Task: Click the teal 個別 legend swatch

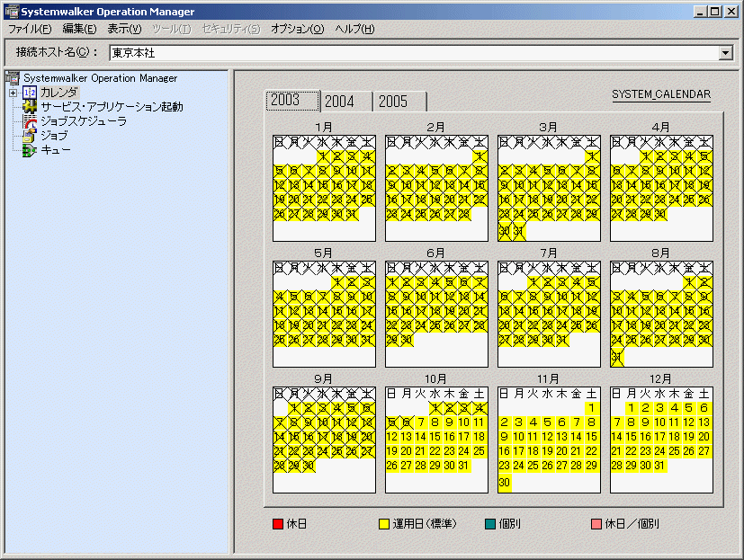Action: click(490, 524)
